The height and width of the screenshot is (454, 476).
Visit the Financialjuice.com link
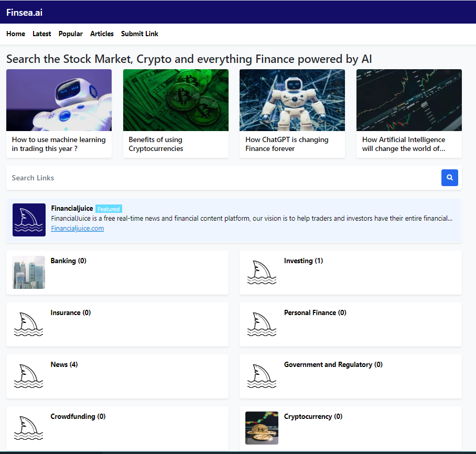[x=78, y=228]
